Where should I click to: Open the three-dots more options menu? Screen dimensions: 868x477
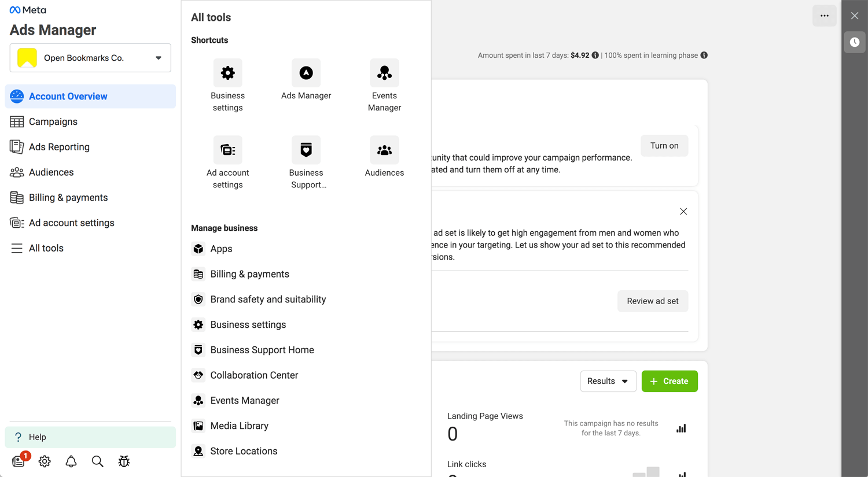point(825,16)
